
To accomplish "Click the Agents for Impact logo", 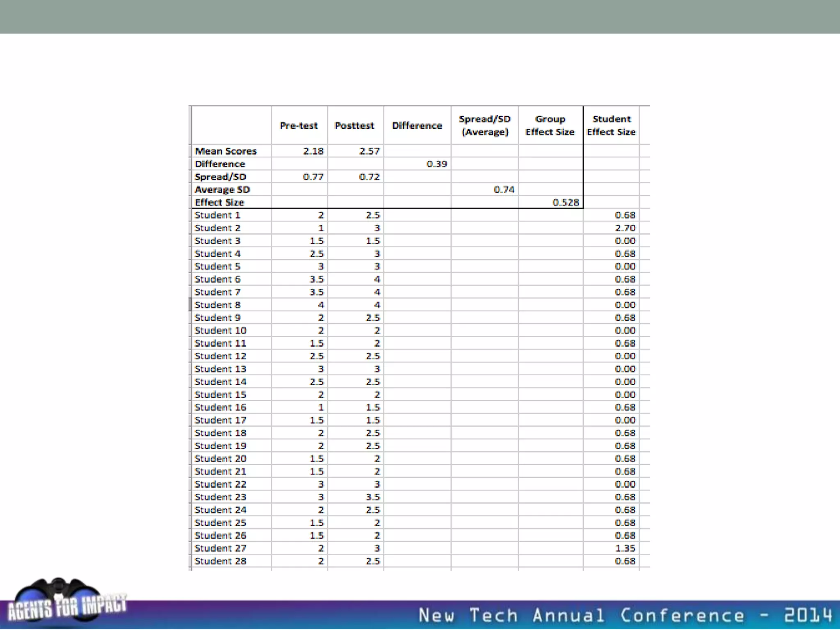I will click(x=66, y=603).
